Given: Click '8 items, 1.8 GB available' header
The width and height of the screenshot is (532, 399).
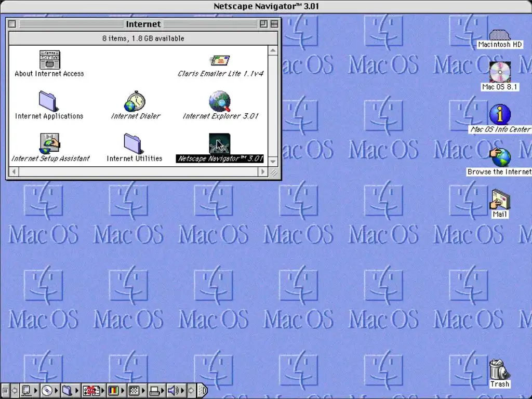Looking at the screenshot, I should click(143, 38).
